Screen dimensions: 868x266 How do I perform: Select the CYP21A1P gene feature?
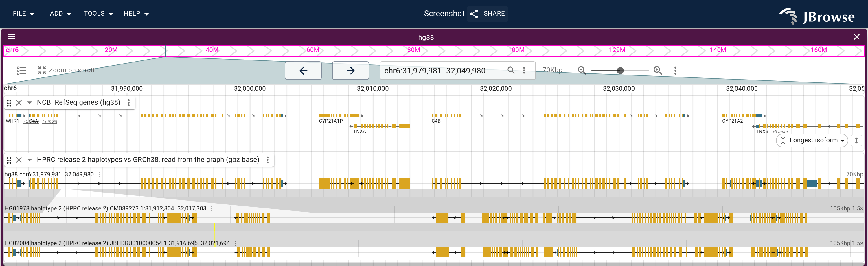(341, 115)
